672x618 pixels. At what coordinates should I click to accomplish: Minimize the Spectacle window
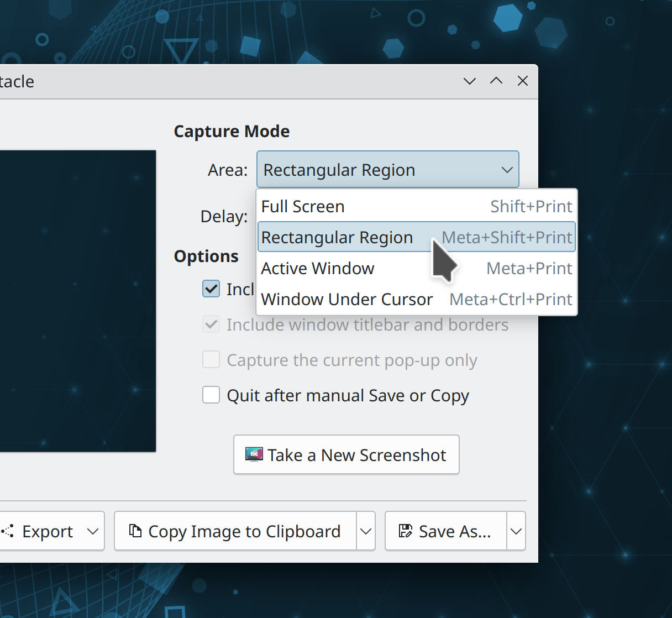pos(470,81)
